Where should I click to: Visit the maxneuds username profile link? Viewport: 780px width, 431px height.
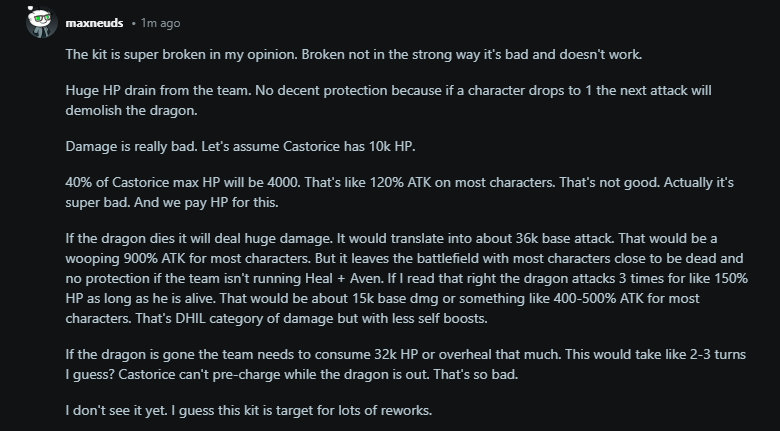pyautogui.click(x=94, y=23)
